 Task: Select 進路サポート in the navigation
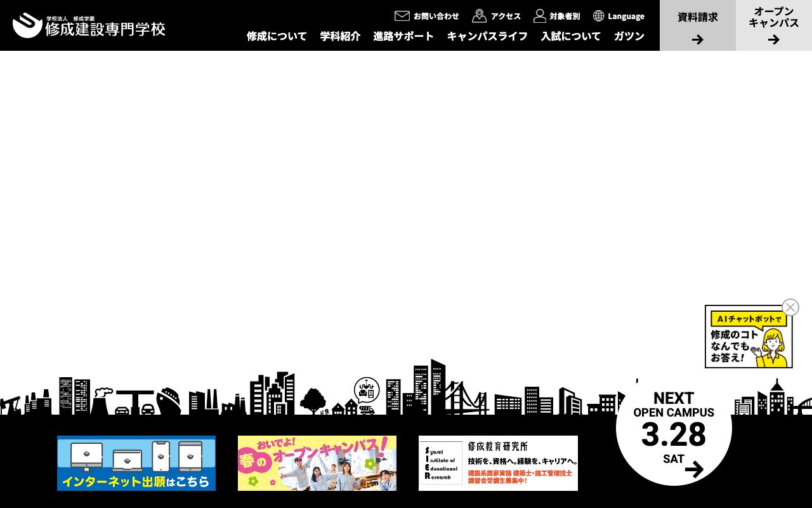(403, 36)
